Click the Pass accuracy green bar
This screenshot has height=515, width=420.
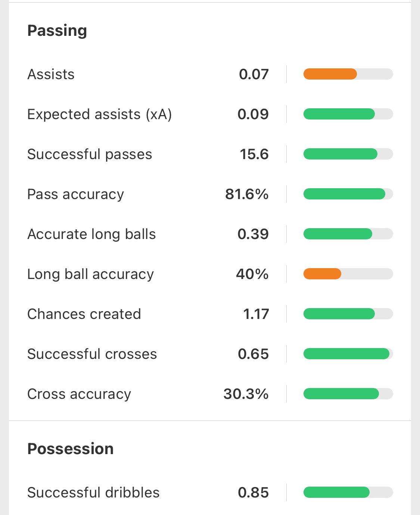tap(348, 194)
